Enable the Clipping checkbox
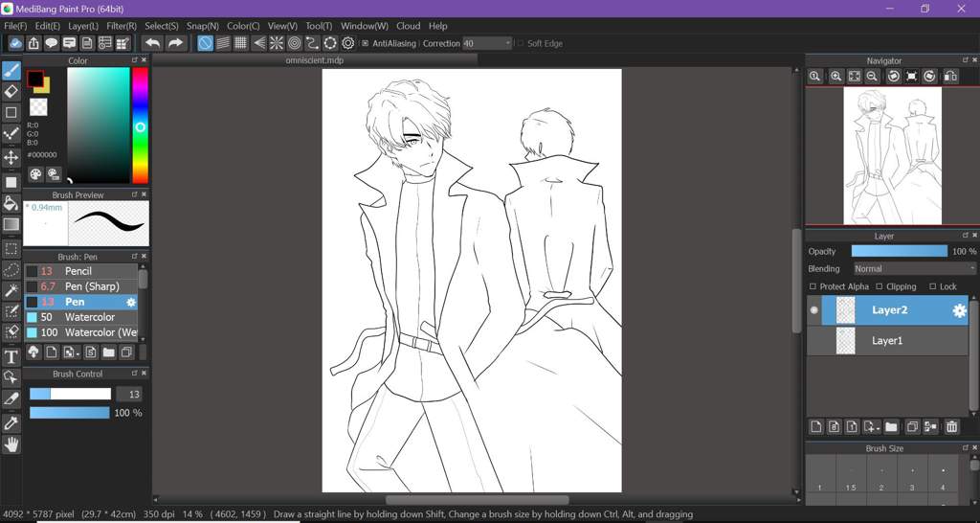Screen dimensions: 980x523 pos(879,286)
